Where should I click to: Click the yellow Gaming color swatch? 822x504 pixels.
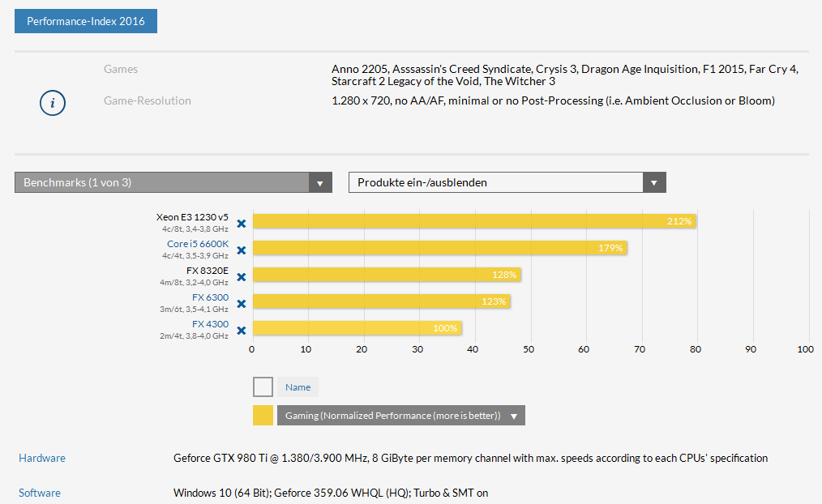(x=263, y=416)
